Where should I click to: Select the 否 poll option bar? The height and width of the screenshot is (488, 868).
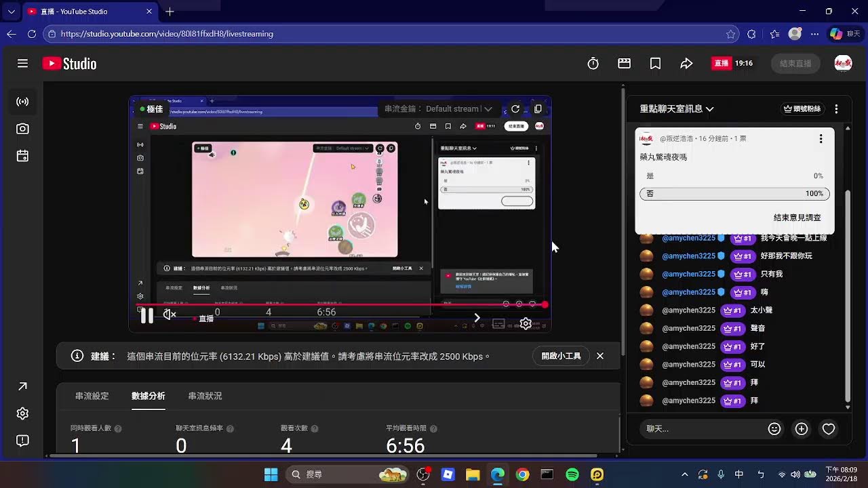734,194
